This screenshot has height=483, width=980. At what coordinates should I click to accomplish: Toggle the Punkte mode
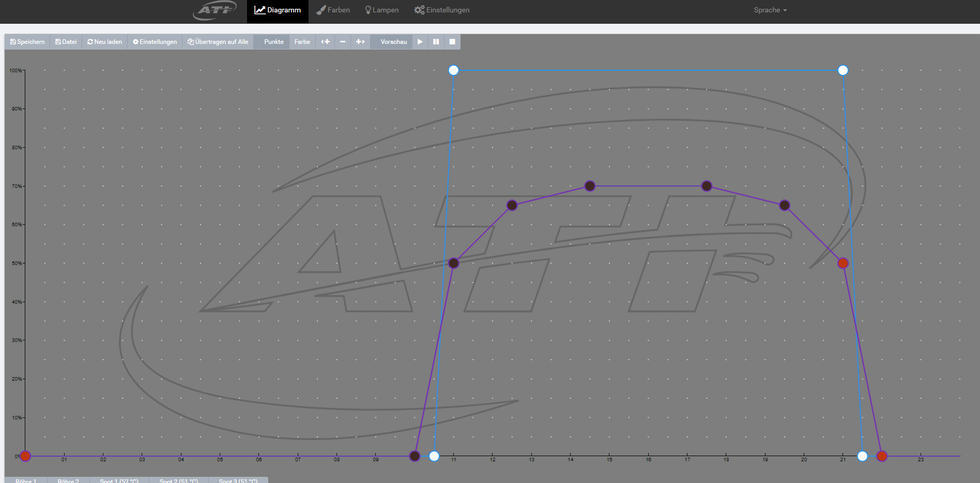coord(273,42)
